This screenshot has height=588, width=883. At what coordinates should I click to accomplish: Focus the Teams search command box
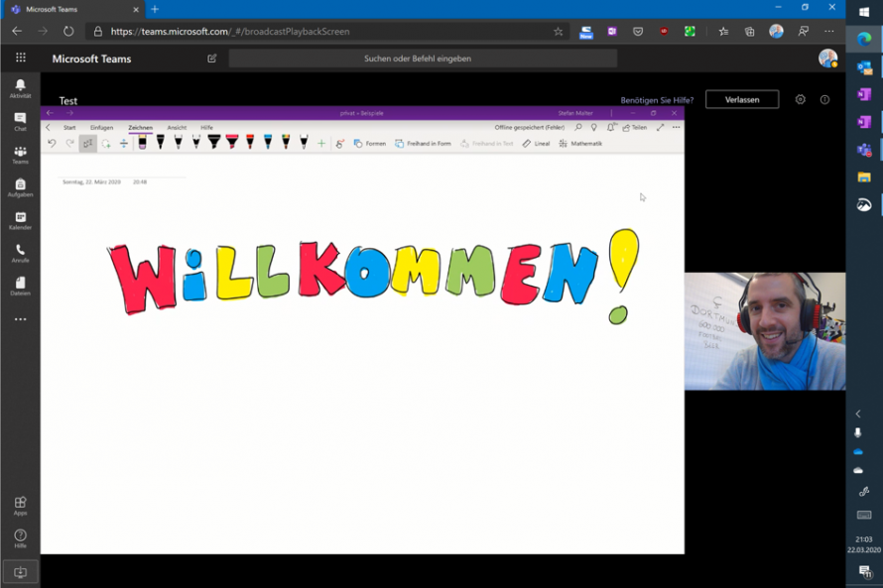tap(423, 59)
